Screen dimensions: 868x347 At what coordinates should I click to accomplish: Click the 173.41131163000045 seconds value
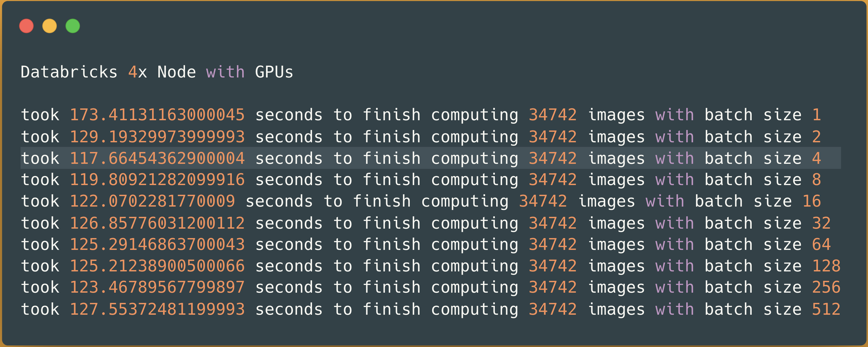click(157, 115)
